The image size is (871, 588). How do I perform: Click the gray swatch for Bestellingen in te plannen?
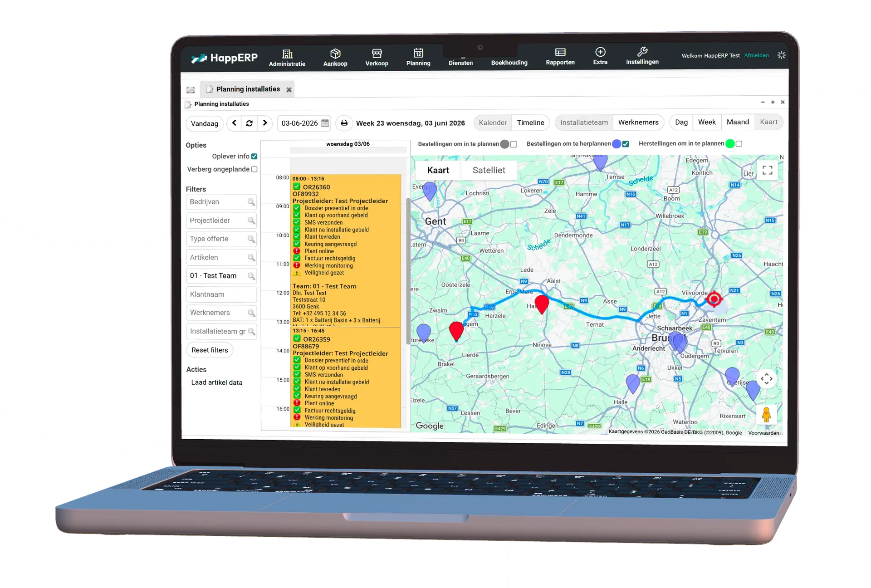point(504,144)
